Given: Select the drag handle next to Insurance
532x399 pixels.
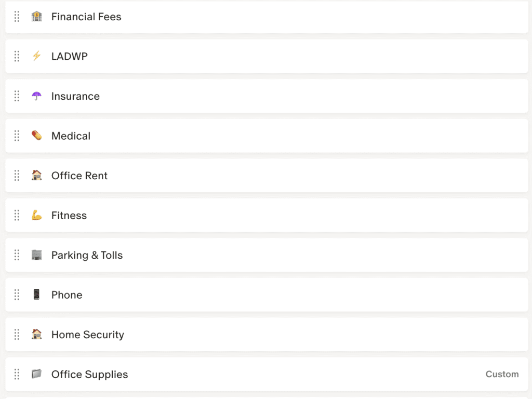Looking at the screenshot, I should [17, 96].
